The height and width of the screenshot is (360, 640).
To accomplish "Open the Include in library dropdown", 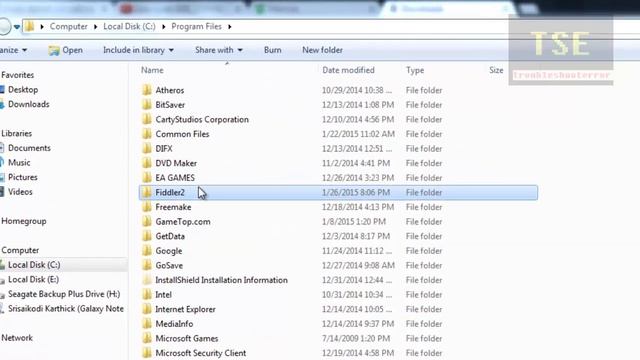I will [x=138, y=50].
